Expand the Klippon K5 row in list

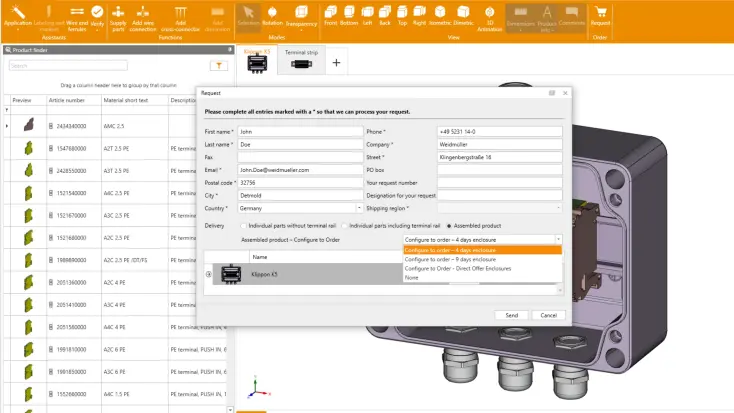pyautogui.click(x=209, y=273)
